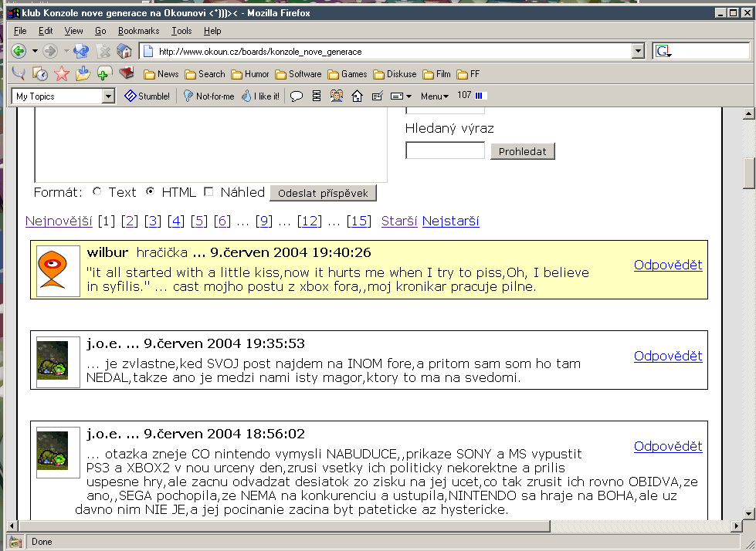The height and width of the screenshot is (551, 756).
Task: Open the friends faces icon
Action: (x=337, y=96)
